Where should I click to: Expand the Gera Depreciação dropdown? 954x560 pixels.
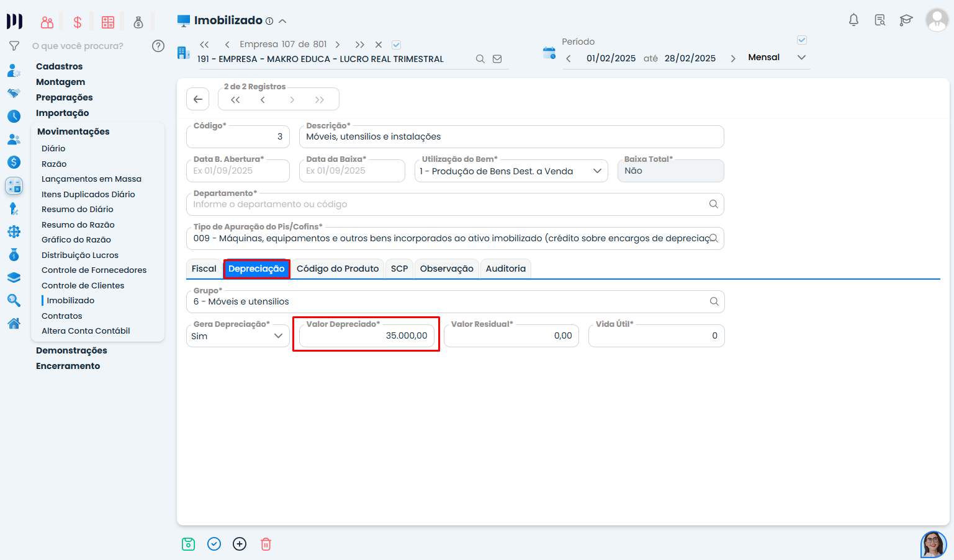[x=237, y=336]
